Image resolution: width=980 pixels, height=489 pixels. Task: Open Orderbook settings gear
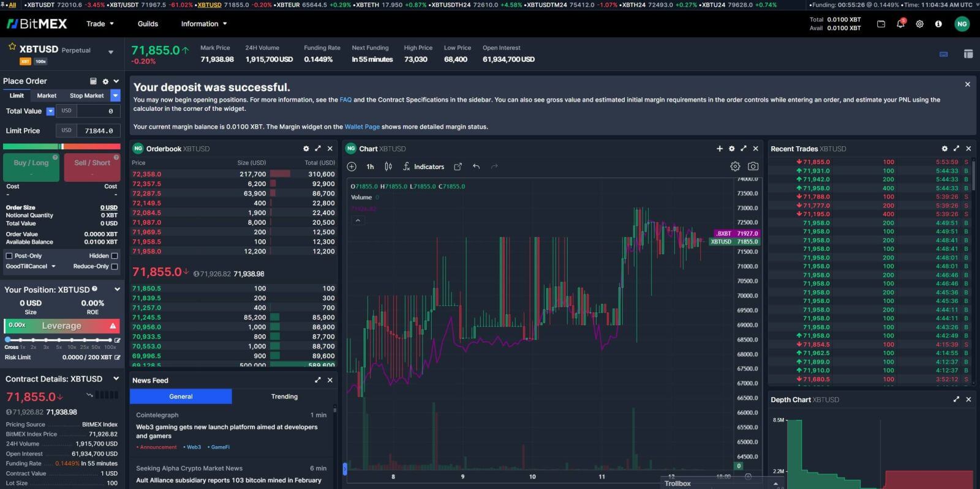[306, 149]
